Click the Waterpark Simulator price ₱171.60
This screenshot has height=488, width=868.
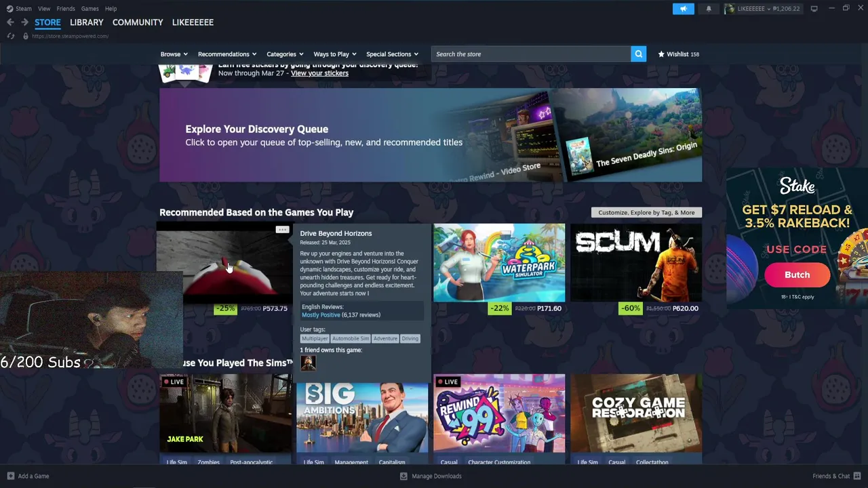tap(549, 308)
